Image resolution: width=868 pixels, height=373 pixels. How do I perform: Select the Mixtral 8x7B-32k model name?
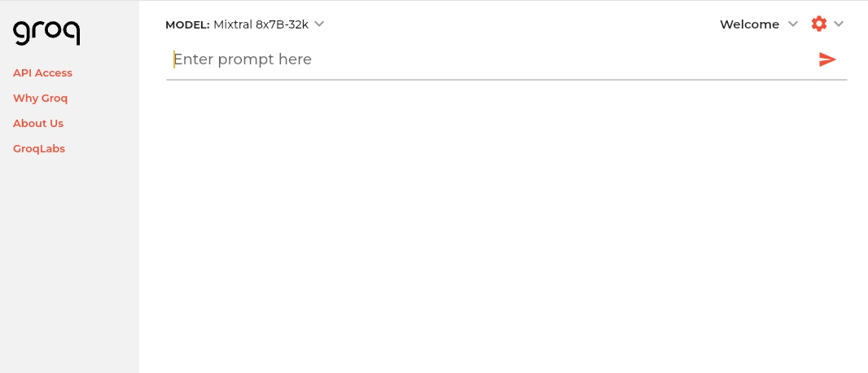pyautogui.click(x=261, y=24)
